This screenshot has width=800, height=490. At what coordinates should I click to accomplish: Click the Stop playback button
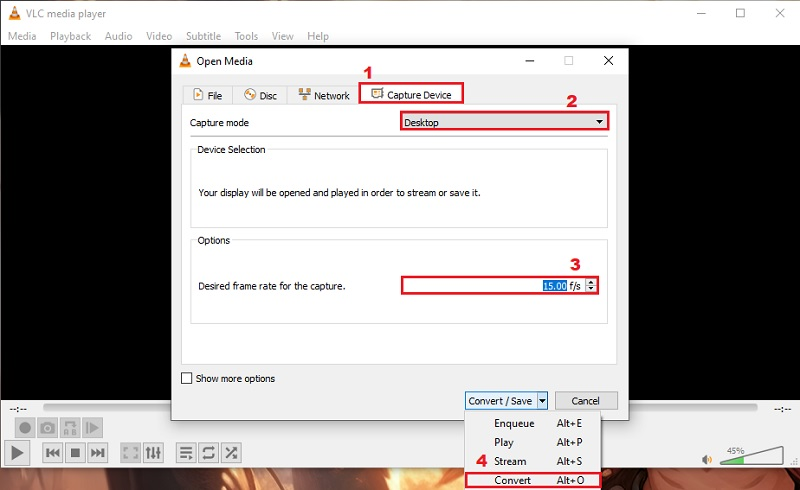pyautogui.click(x=75, y=453)
